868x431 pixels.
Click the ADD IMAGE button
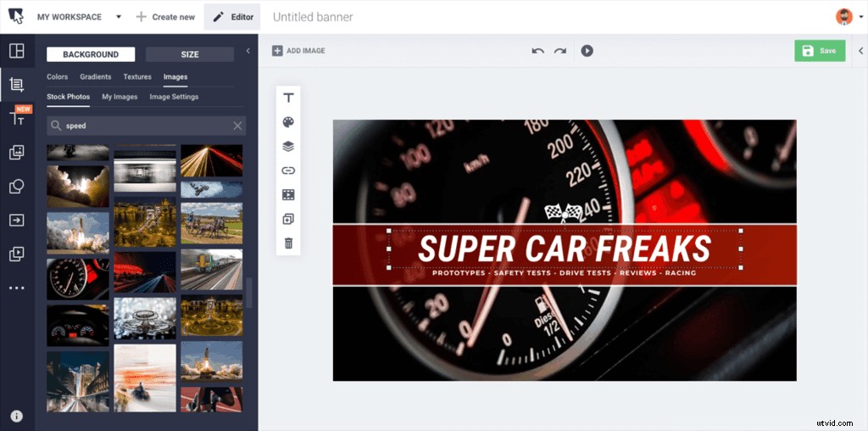coord(298,50)
